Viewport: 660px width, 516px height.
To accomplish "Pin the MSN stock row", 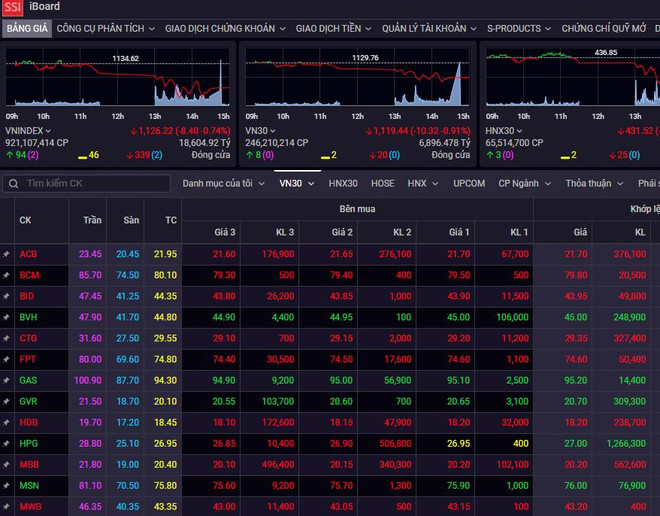I will [x=6, y=485].
